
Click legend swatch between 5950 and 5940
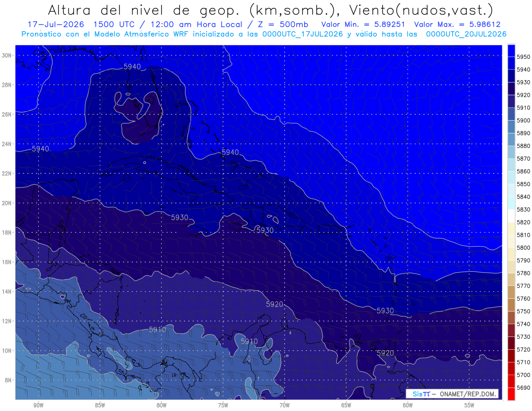511,63
